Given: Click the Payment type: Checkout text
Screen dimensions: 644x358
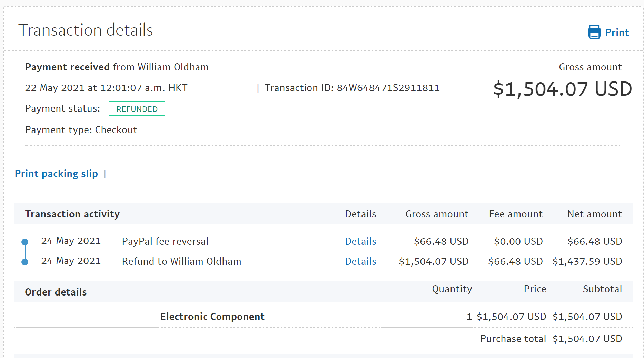Looking at the screenshot, I should [x=81, y=130].
